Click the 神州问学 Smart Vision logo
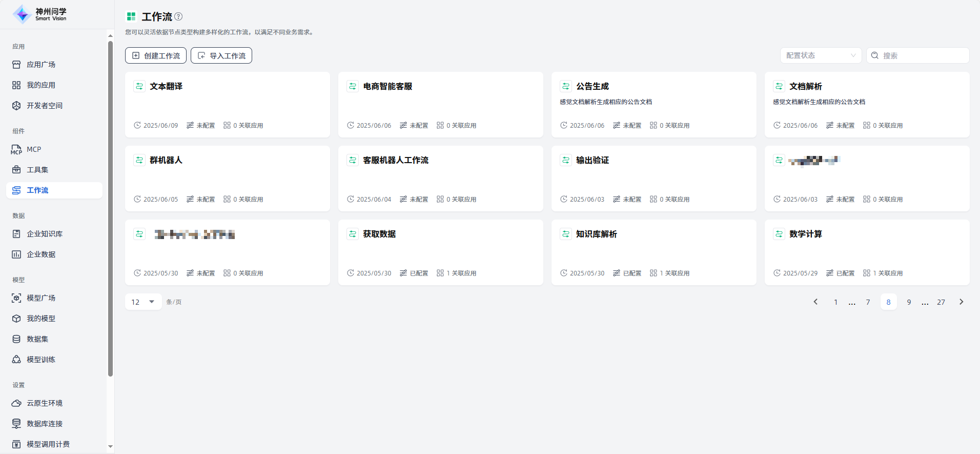Image resolution: width=980 pixels, height=454 pixels. (x=40, y=14)
